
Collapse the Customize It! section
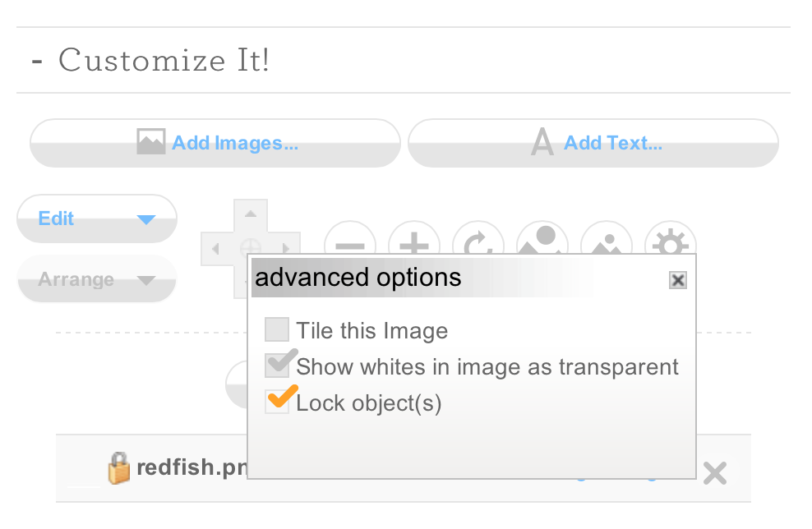(x=37, y=61)
